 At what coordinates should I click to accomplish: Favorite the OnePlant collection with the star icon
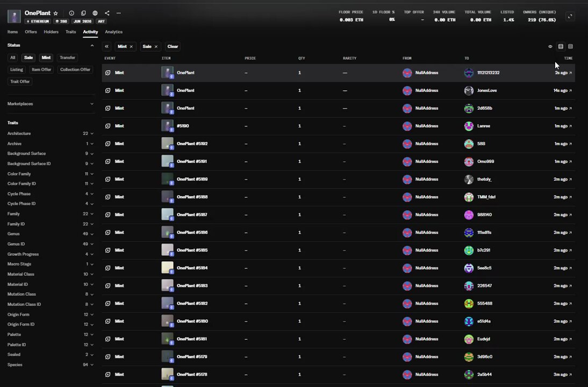point(55,13)
